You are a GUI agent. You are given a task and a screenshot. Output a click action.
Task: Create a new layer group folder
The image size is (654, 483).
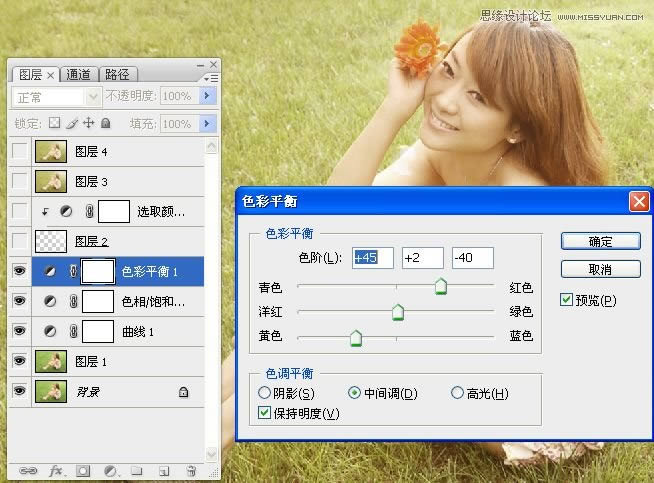coord(137,469)
